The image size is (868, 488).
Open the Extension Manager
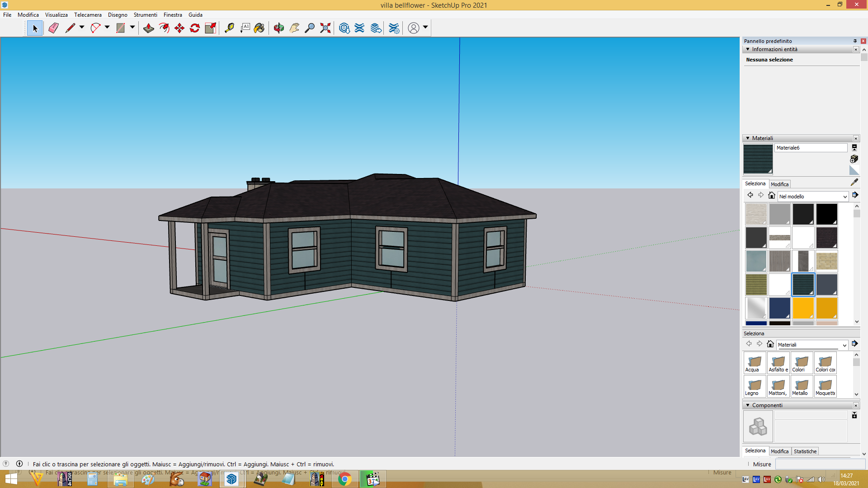(x=394, y=28)
